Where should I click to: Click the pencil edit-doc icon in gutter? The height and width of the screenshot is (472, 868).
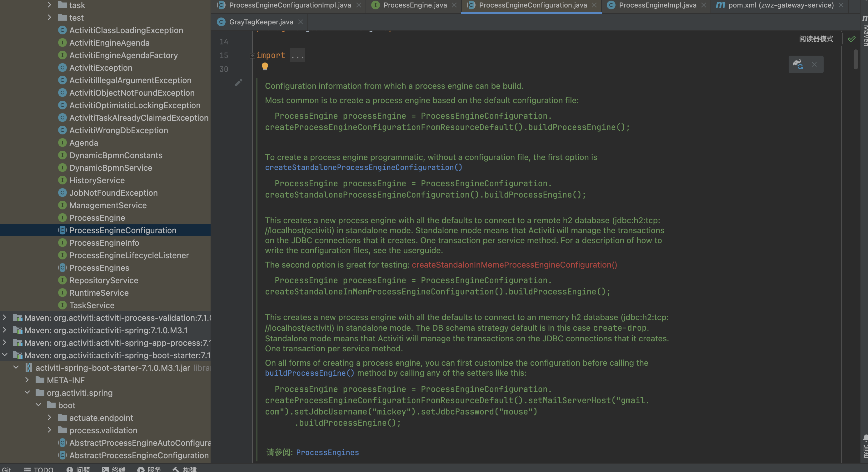(x=239, y=83)
